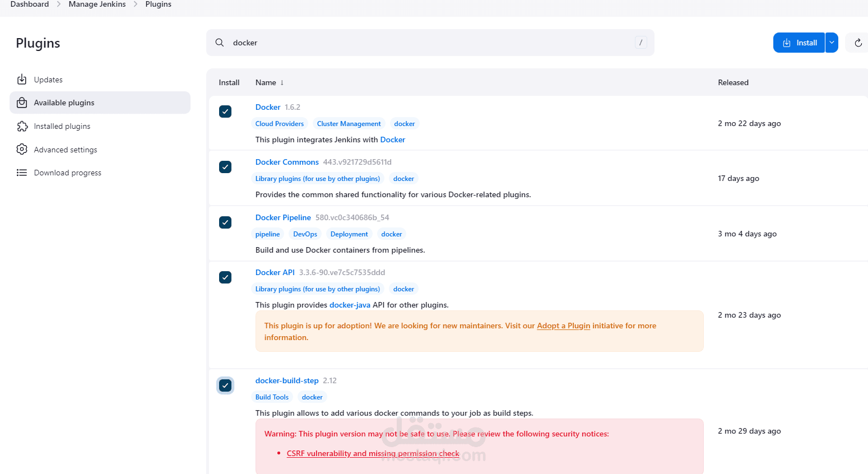Click the DevOps tag
Screen dimensions: 868x474
coord(305,234)
